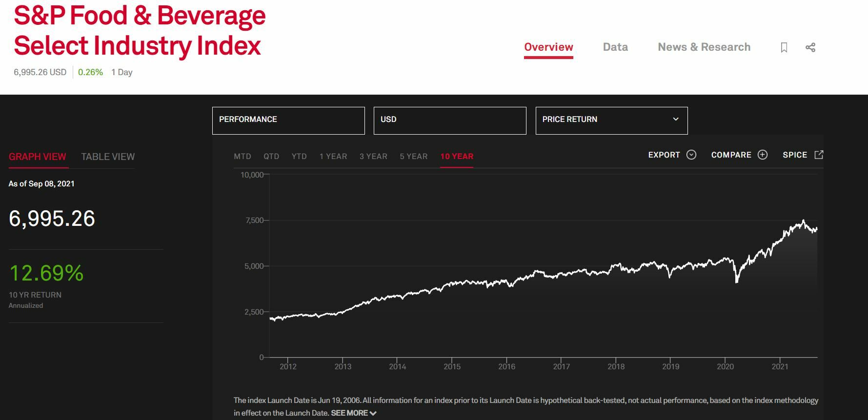Click the 2,500 y-axis label

click(254, 312)
